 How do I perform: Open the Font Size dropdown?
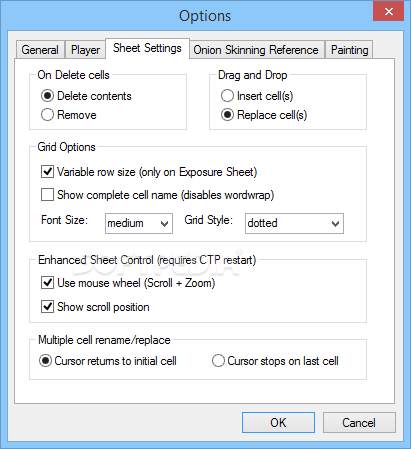[139, 223]
